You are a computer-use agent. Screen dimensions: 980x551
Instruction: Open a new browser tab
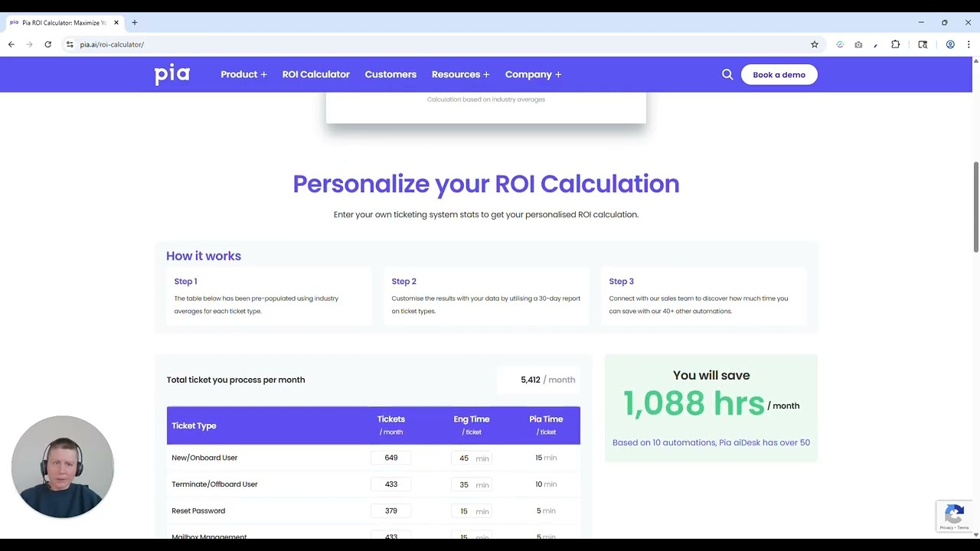[135, 22]
